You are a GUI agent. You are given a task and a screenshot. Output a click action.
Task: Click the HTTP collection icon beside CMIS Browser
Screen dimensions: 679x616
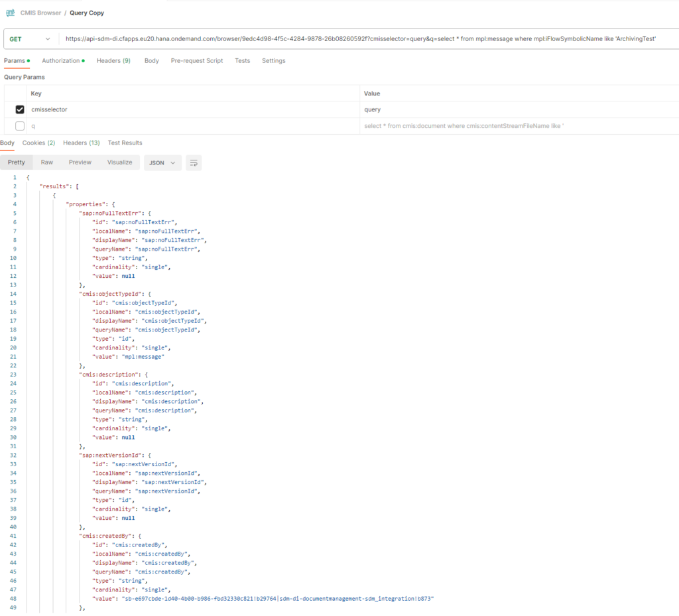11,13
